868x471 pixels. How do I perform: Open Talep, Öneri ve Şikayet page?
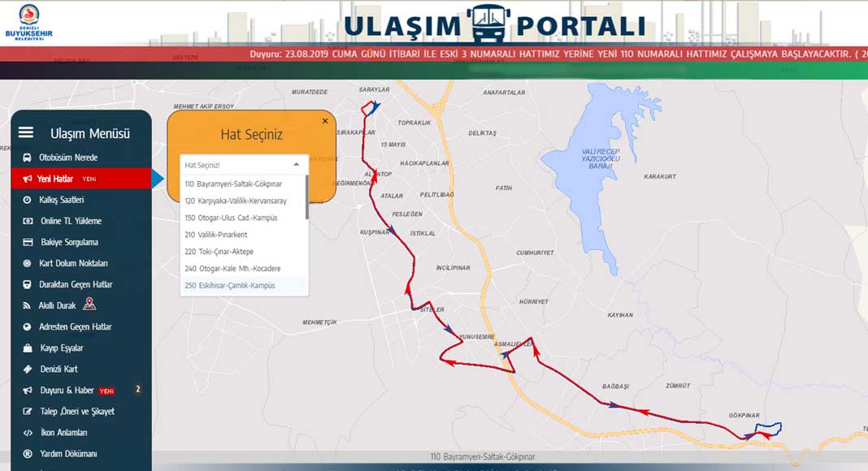(x=77, y=411)
